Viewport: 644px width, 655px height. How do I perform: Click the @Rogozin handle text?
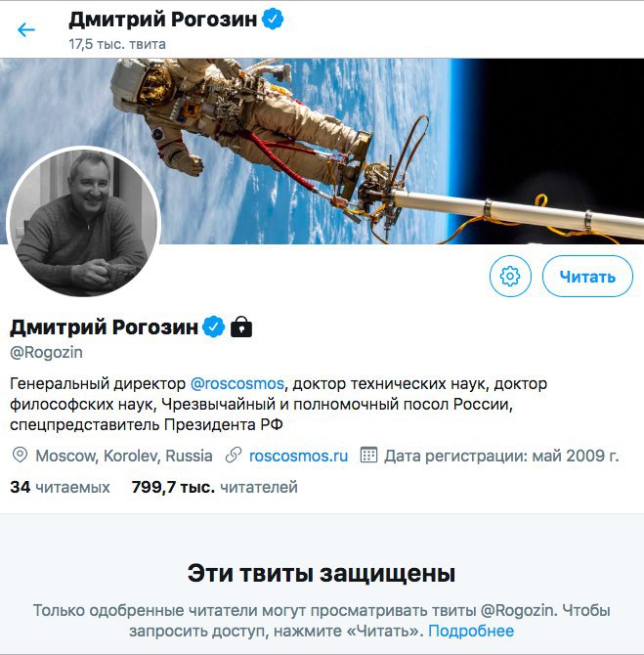click(x=46, y=352)
